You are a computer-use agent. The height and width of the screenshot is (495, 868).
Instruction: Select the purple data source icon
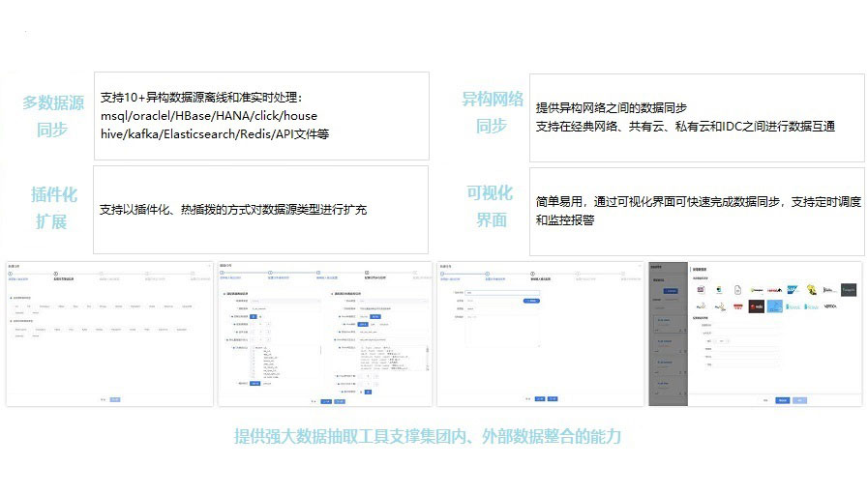(x=701, y=290)
